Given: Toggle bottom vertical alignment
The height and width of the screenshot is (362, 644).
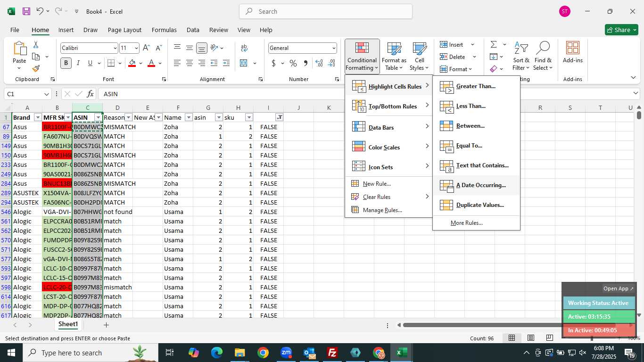Looking at the screenshot, I should (x=202, y=48).
